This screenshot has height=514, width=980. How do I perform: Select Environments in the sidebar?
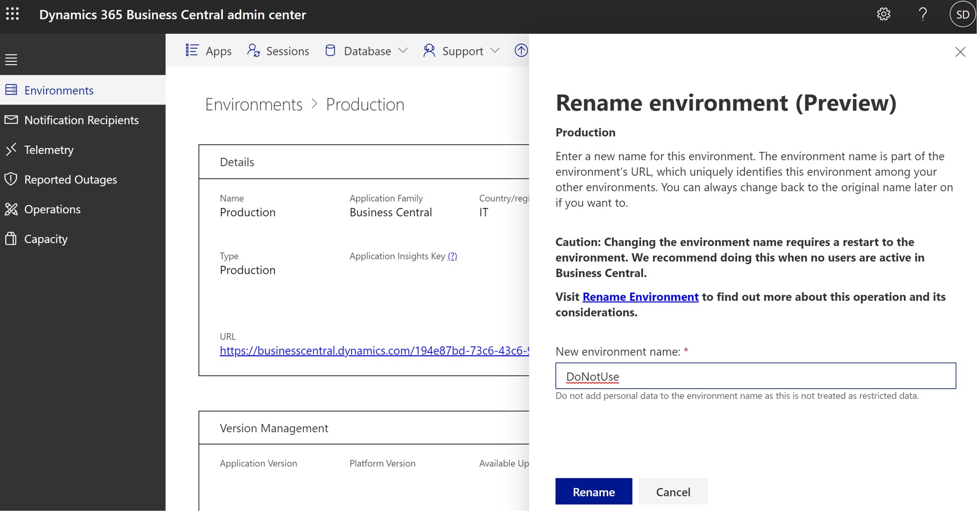pos(59,90)
